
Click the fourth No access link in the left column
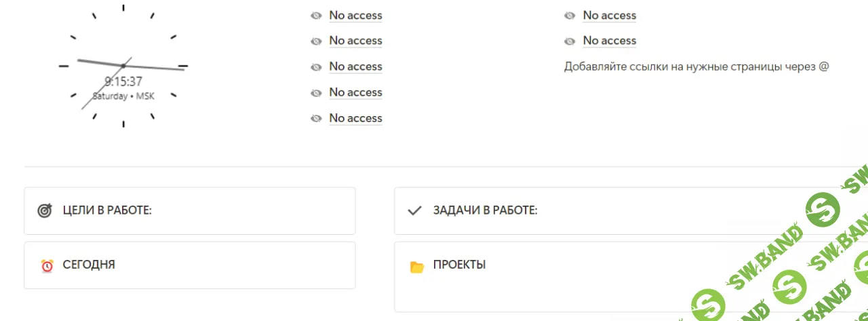click(355, 92)
